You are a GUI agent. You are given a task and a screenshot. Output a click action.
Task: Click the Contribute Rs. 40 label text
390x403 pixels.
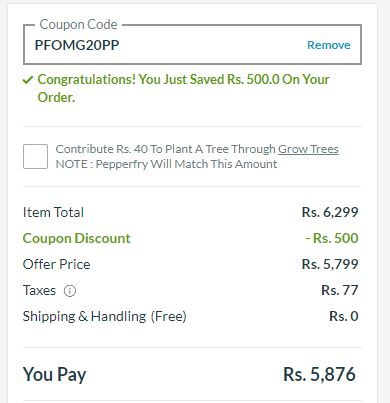click(166, 149)
